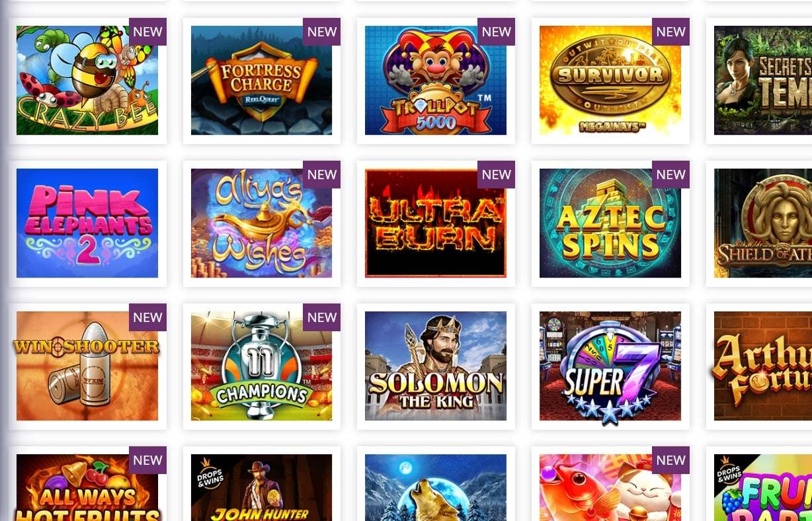Open the lucky cat and goldfish game
This screenshot has width=812, height=521.
click(x=610, y=488)
